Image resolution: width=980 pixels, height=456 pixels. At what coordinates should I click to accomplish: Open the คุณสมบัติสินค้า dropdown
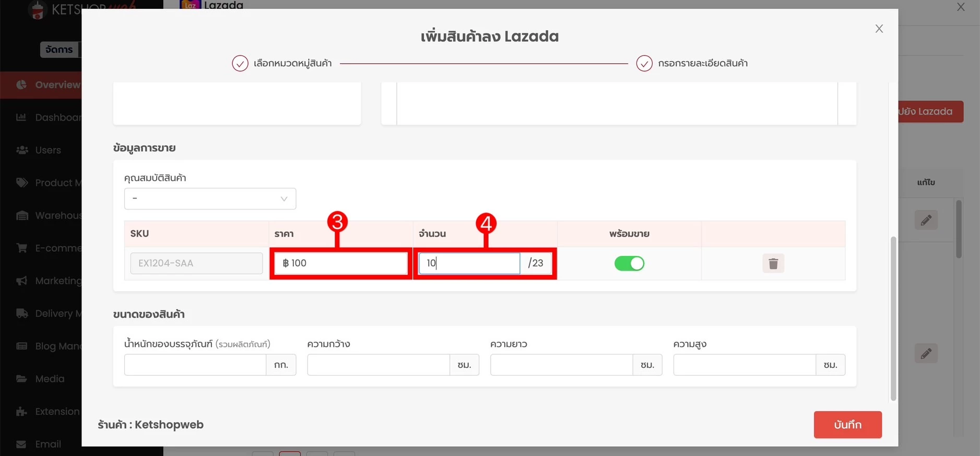[210, 198]
